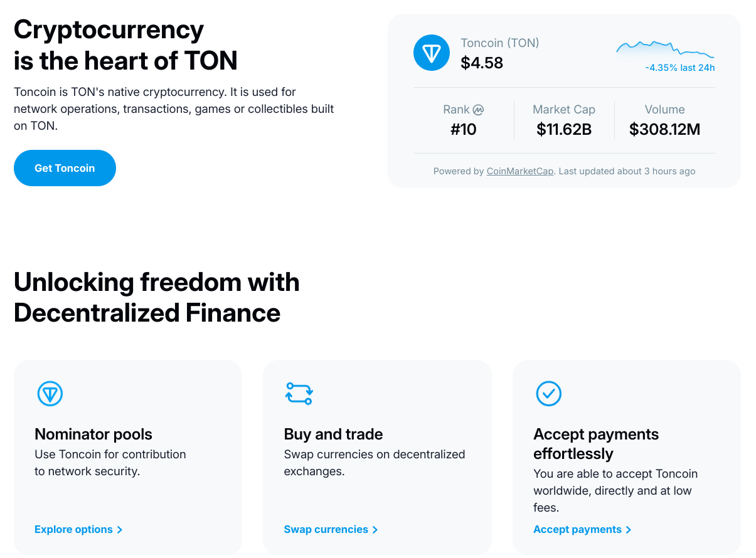Open the Accept payments link
The image size is (756, 558).
click(x=577, y=530)
